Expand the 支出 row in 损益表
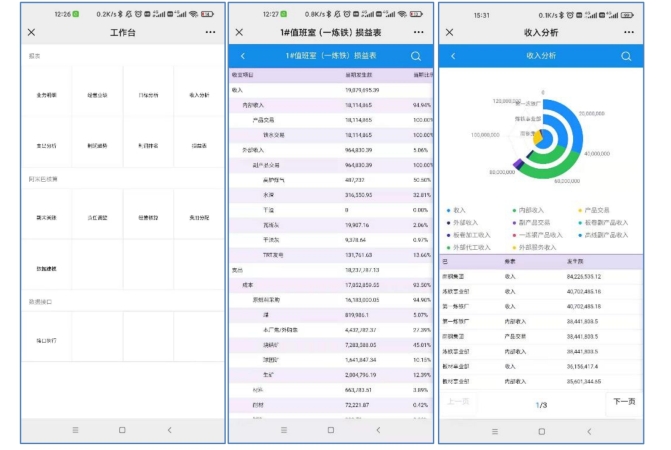Screen dimensions: 671x450 (238, 270)
